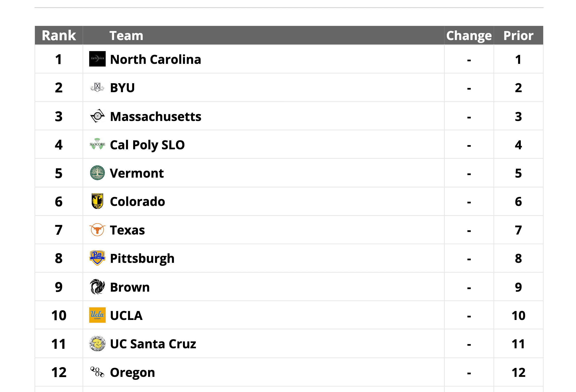The height and width of the screenshot is (392, 576).
Task: Click the Vermont tree logo
Action: 97,173
